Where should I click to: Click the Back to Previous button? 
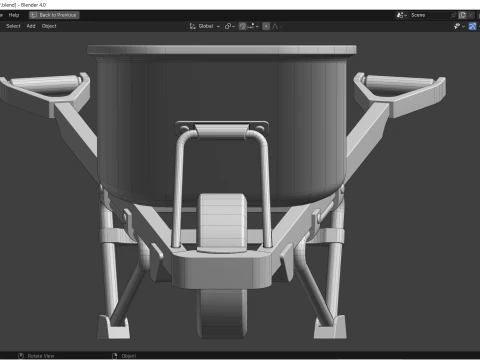click(x=54, y=15)
